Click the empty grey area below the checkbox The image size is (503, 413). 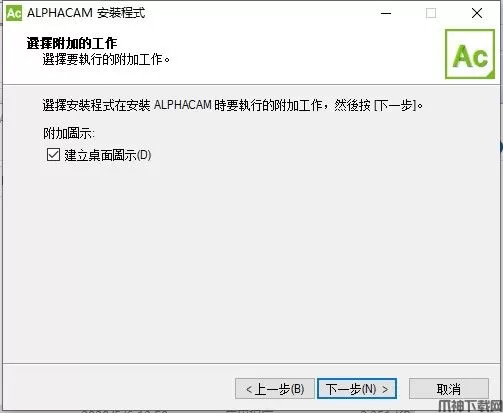pos(250,260)
